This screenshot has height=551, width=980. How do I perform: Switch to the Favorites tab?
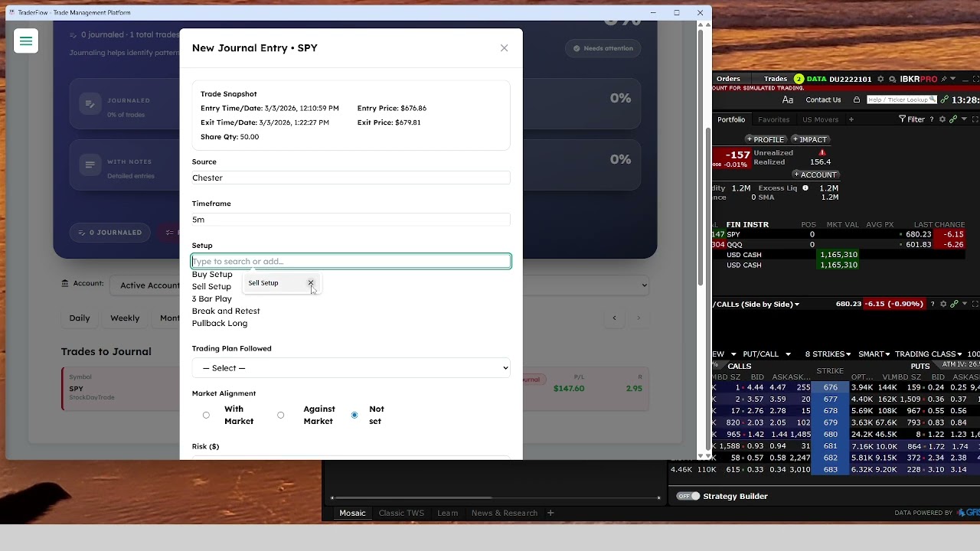pyautogui.click(x=773, y=119)
